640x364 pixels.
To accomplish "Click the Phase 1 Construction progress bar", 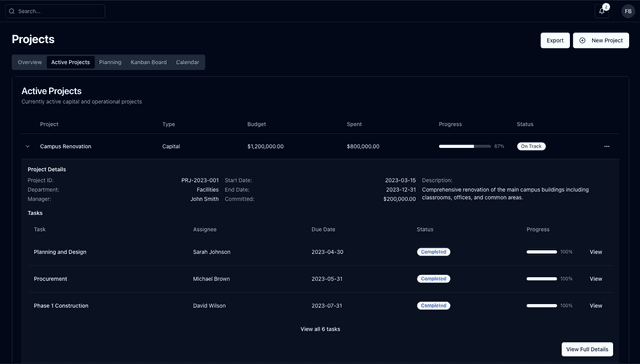I will tap(542, 306).
